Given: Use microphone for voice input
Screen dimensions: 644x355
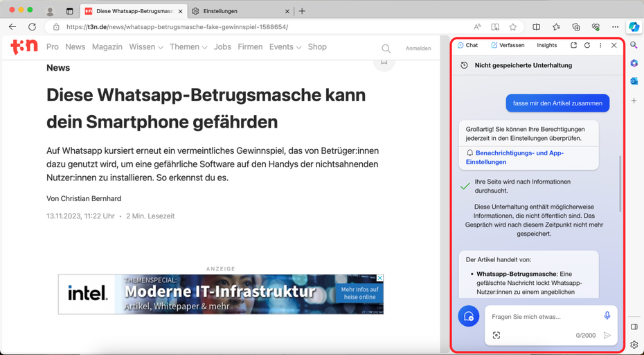Looking at the screenshot, I should click(607, 315).
